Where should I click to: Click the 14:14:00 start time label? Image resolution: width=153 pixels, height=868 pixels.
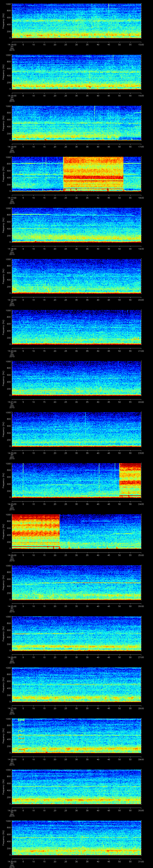click(12, 44)
